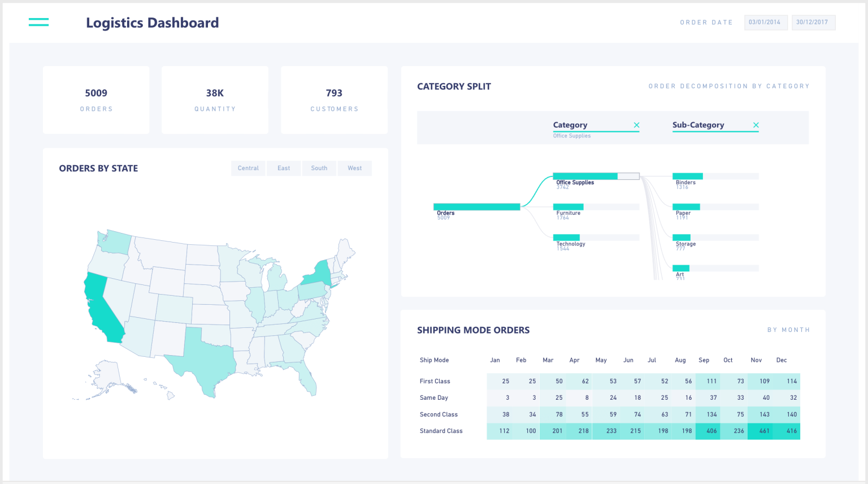This screenshot has width=868, height=484.
Task: Toggle the West region filter
Action: [354, 168]
